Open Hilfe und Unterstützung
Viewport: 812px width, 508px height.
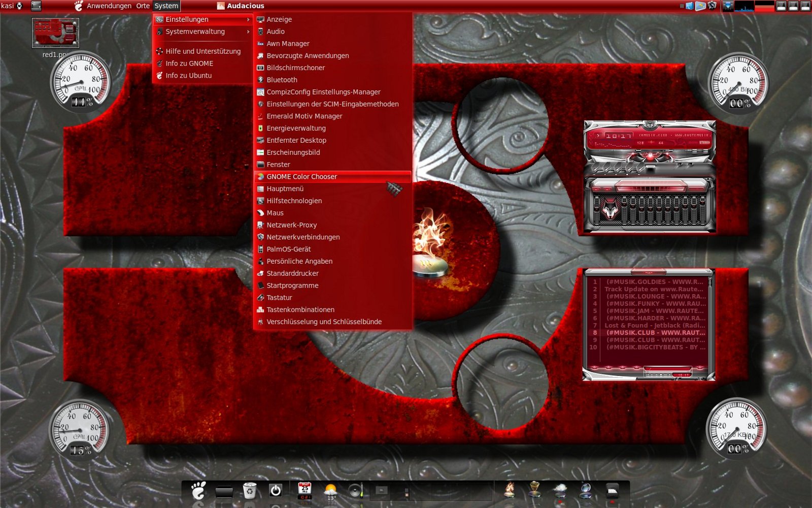point(203,51)
